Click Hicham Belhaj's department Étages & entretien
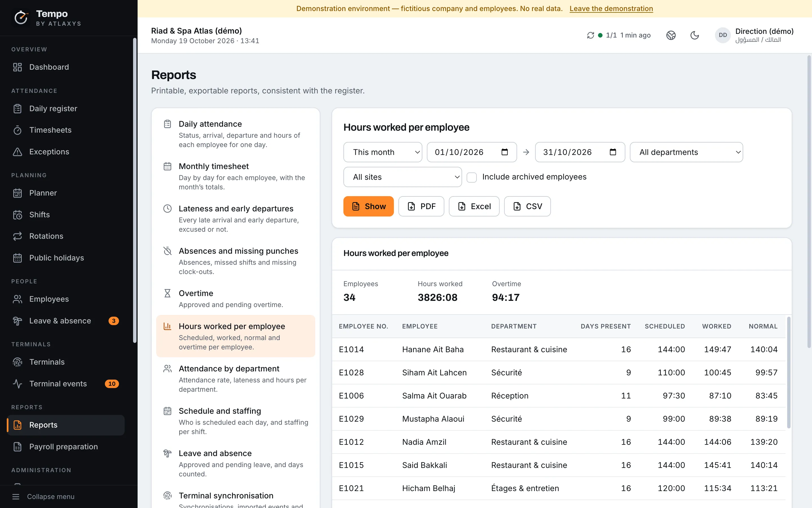 point(525,489)
